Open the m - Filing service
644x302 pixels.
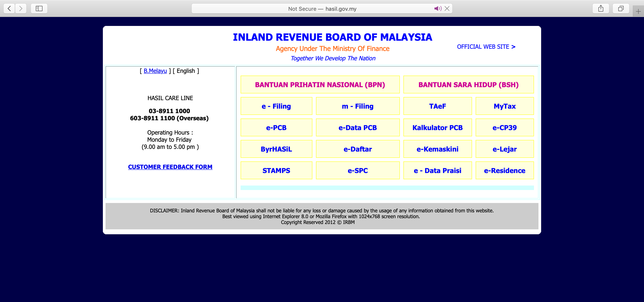pos(358,106)
